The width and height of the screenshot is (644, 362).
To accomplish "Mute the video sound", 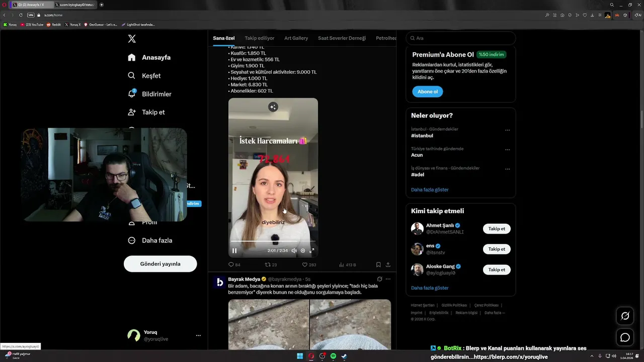I will tap(294, 250).
